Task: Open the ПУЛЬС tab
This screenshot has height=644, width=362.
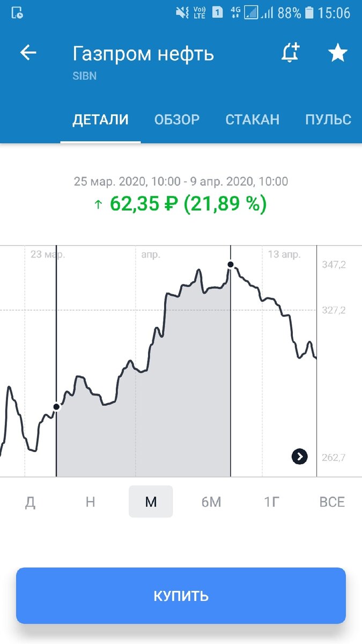Action: point(328,120)
